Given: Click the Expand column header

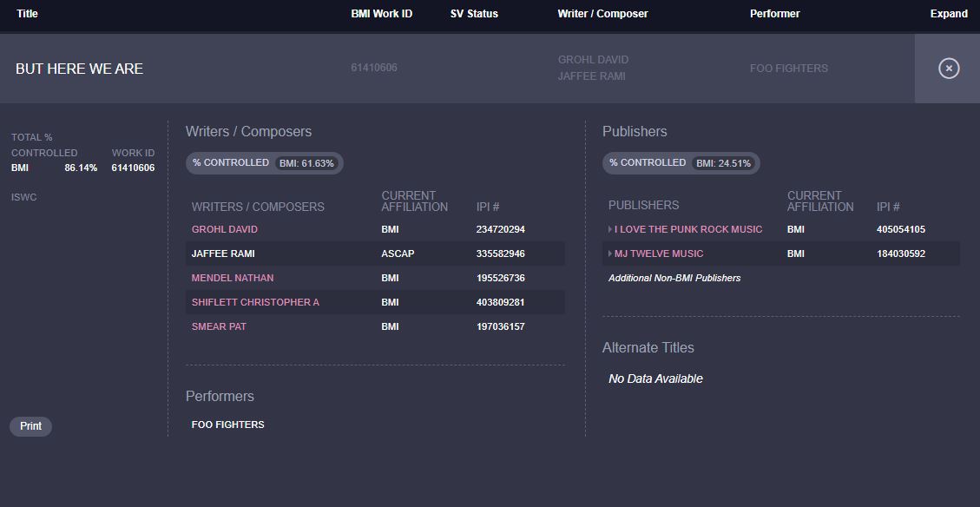Looking at the screenshot, I should (949, 14).
